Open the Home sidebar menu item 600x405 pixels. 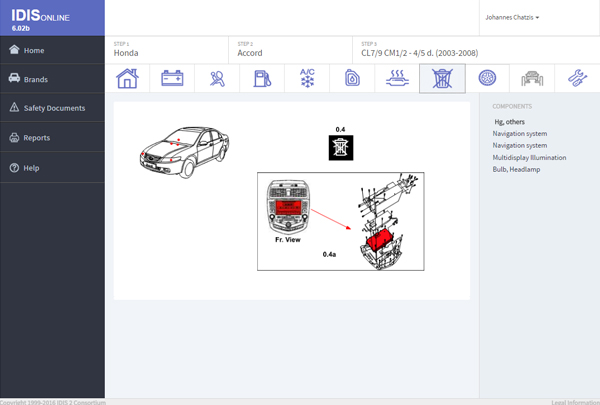[x=52, y=50]
